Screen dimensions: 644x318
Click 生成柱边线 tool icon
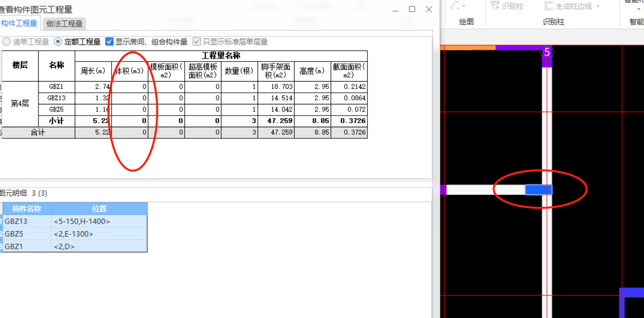pyautogui.click(x=549, y=6)
